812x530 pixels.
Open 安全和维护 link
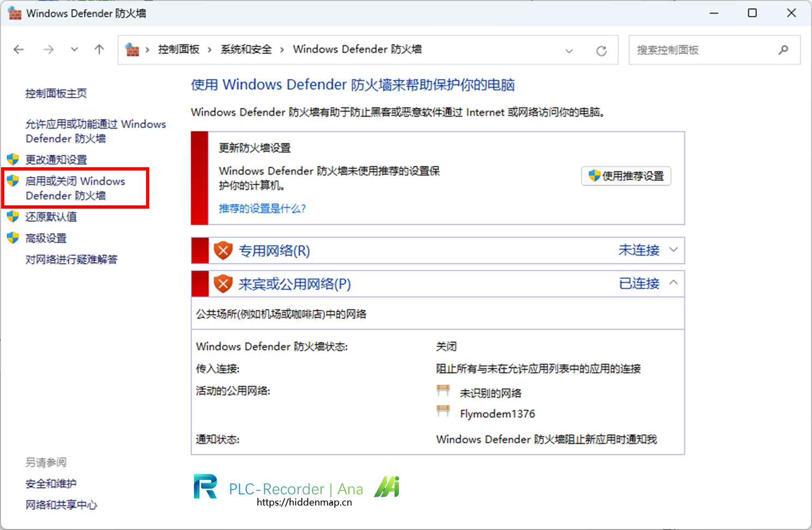[x=51, y=484]
